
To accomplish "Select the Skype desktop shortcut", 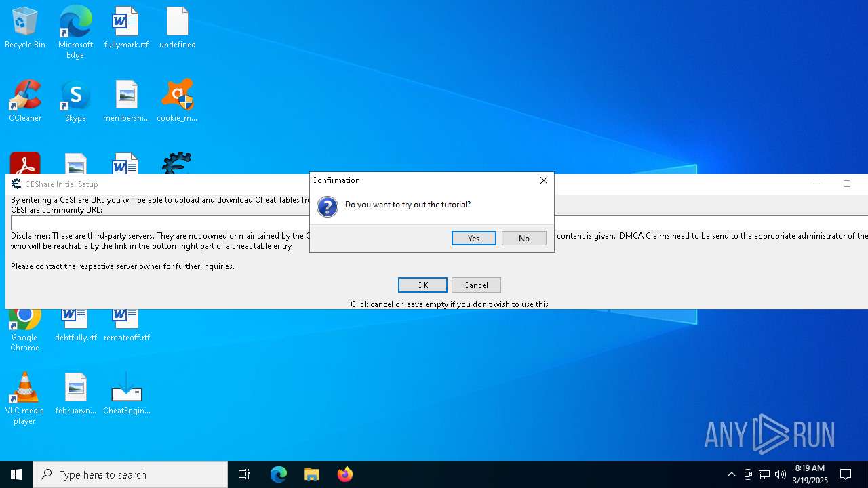I will coord(75,102).
